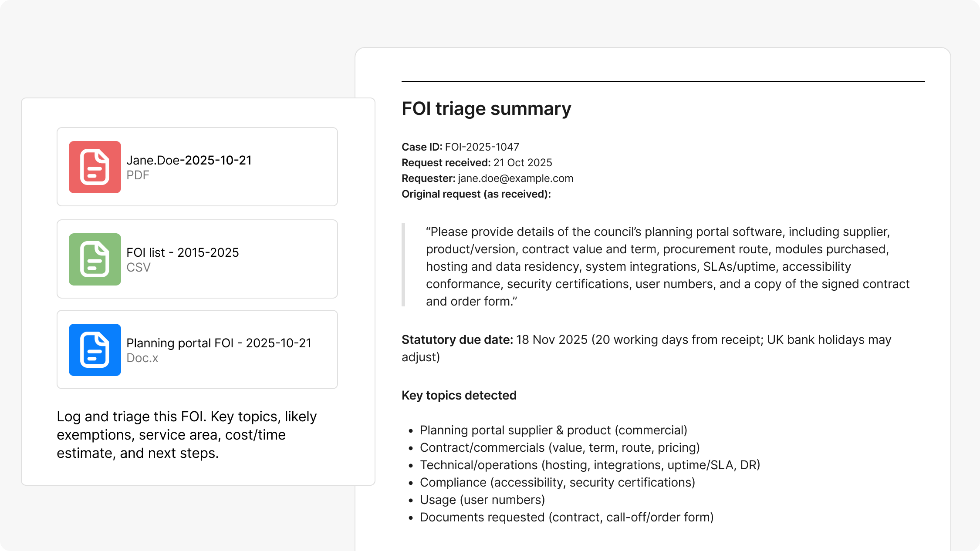980x551 pixels.
Task: Click the red PDF file icon
Action: coord(95,167)
